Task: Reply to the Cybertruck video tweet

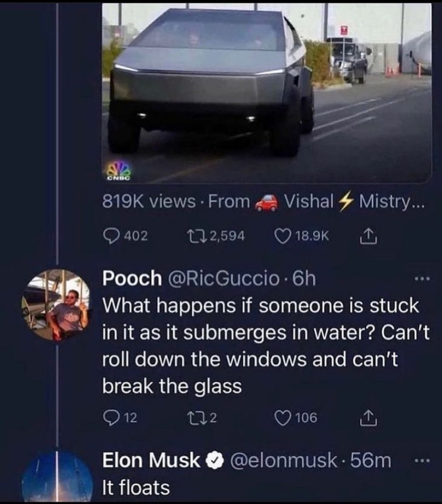Action: tap(110, 236)
